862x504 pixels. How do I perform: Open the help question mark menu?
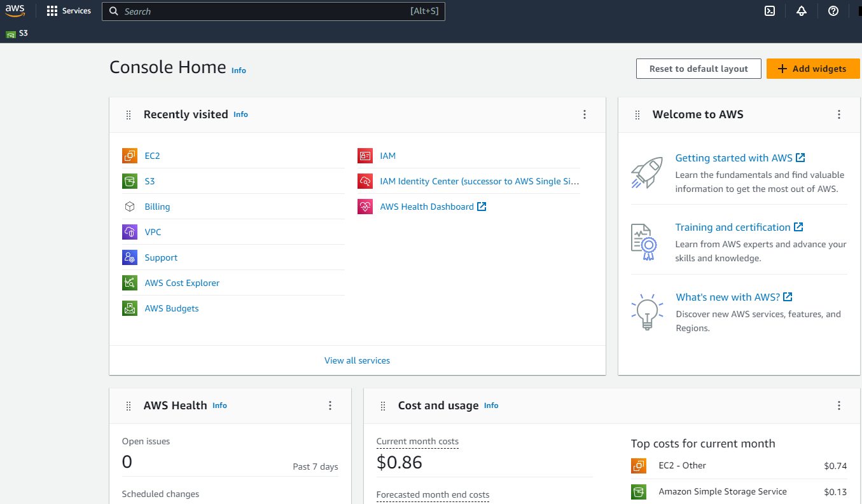[x=833, y=11]
